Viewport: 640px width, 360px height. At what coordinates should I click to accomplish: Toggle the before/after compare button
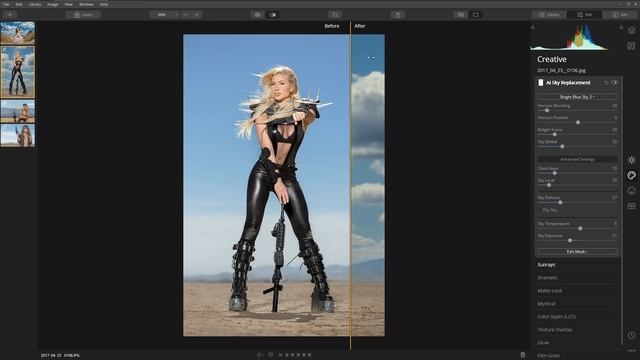pos(273,15)
